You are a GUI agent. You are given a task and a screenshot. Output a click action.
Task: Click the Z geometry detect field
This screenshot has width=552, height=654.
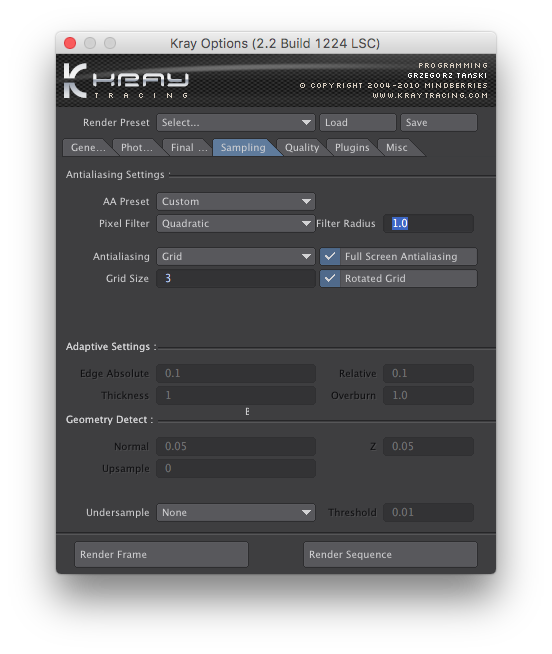click(x=428, y=446)
